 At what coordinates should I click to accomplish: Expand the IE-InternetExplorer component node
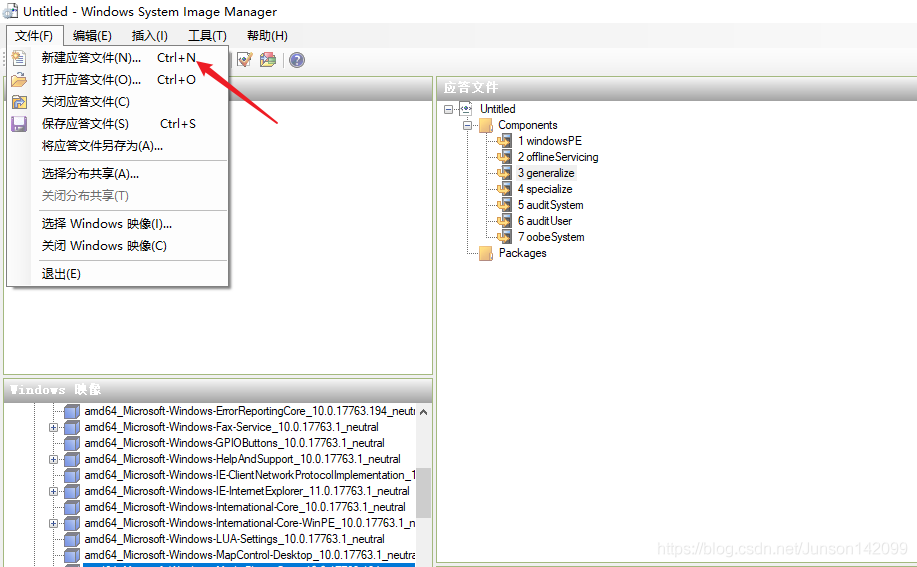[x=53, y=492]
